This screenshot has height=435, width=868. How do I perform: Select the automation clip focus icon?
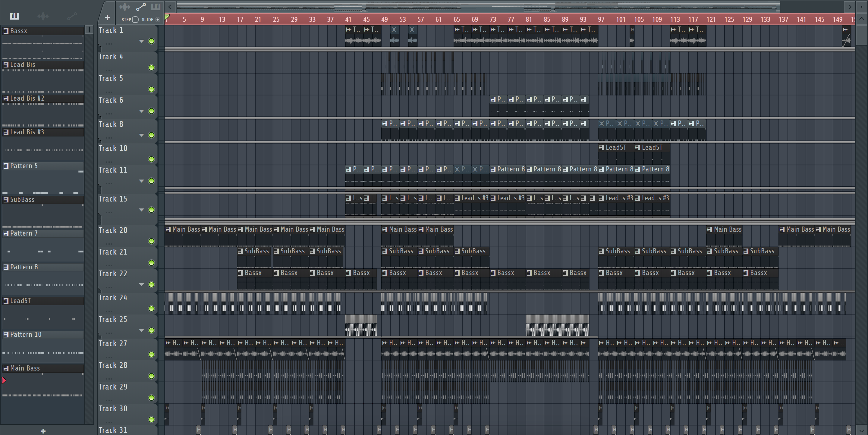click(x=141, y=7)
